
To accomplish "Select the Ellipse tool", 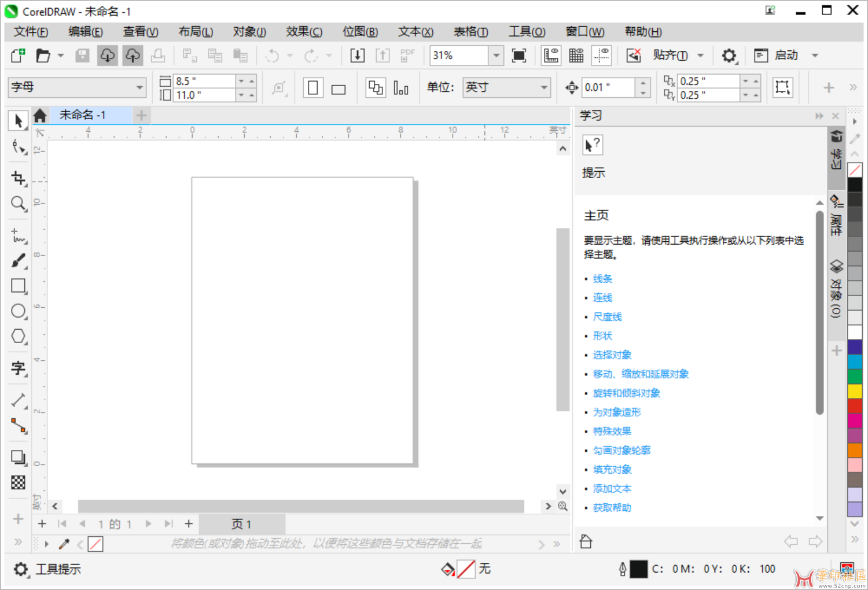I will tap(19, 311).
